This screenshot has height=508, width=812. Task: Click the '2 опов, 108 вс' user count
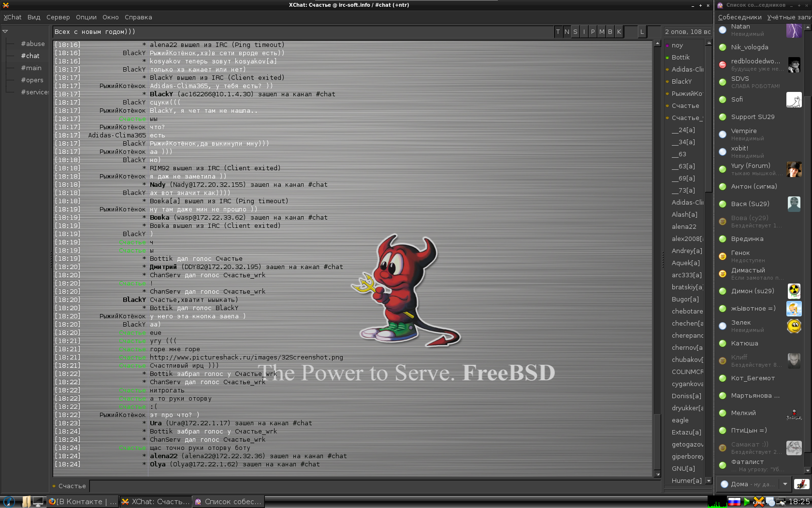[688, 32]
